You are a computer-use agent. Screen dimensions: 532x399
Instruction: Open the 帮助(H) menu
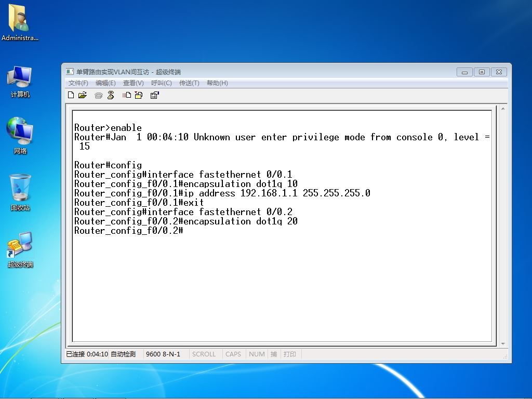click(x=217, y=83)
